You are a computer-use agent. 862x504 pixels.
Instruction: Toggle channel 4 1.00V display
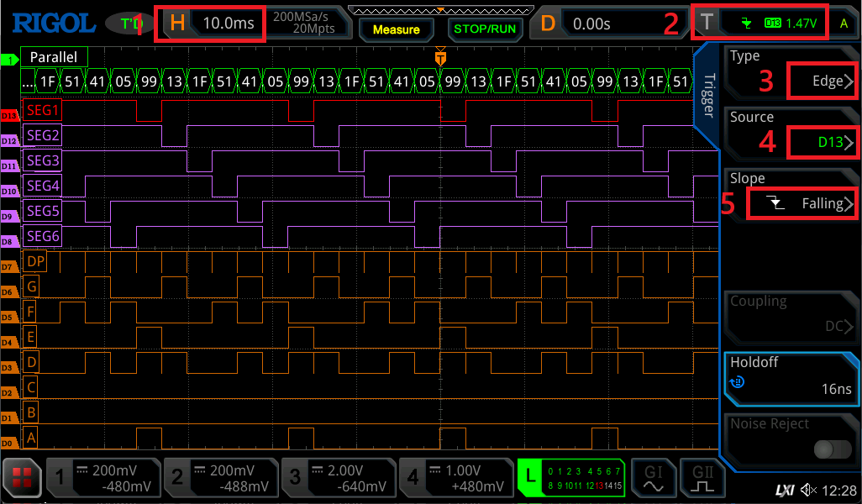[454, 479]
